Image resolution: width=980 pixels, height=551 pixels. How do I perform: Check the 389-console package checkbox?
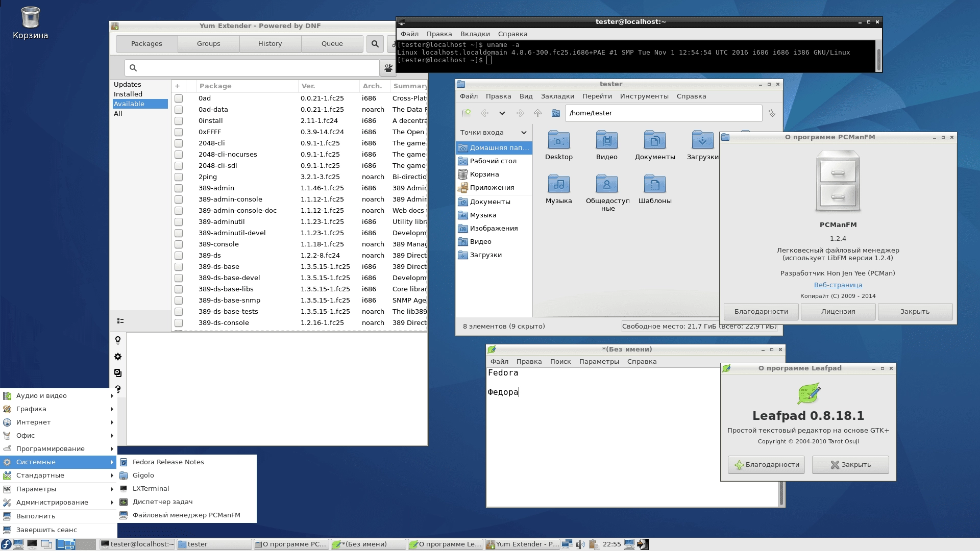pyautogui.click(x=179, y=244)
